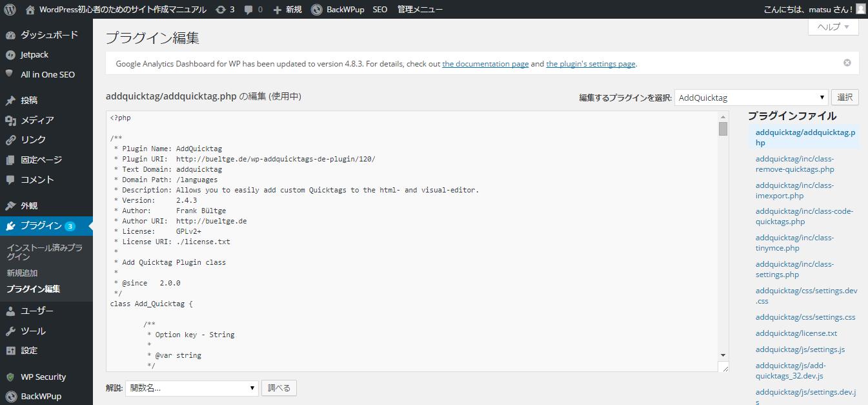
Task: Click the 投稿 pushpin icon
Action: (10, 100)
